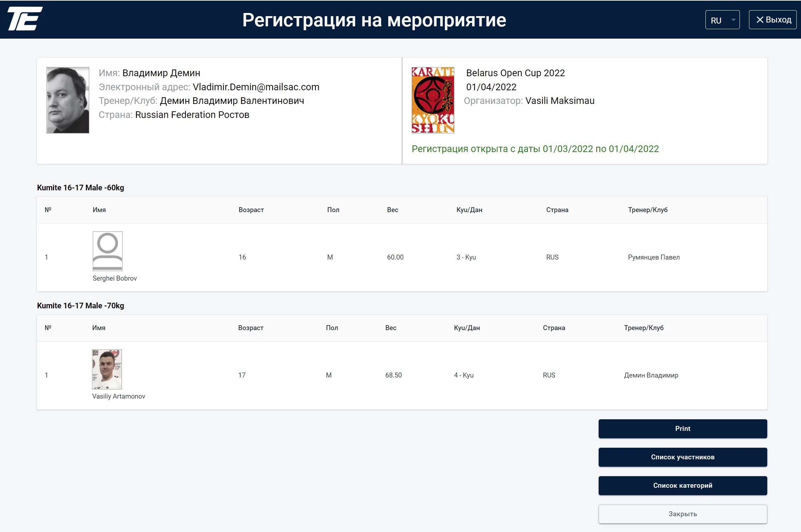
Task: Click coach Румянцев Павел cell
Action: pyautogui.click(x=654, y=257)
